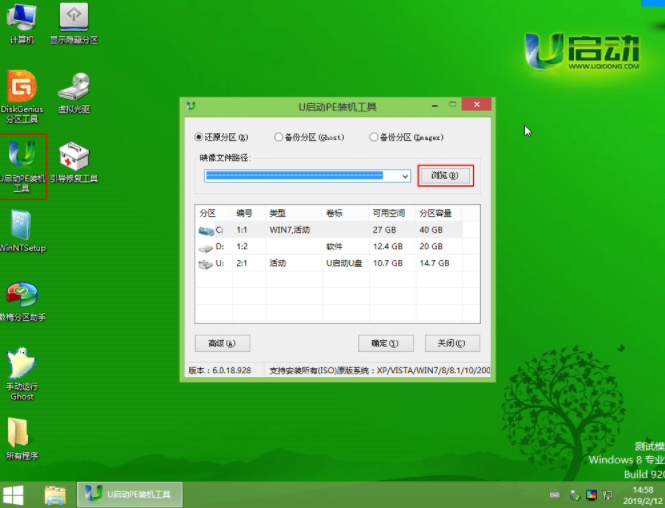Click the Windows Start button on taskbar
Viewport: 665px width, 508px height.
click(x=15, y=495)
